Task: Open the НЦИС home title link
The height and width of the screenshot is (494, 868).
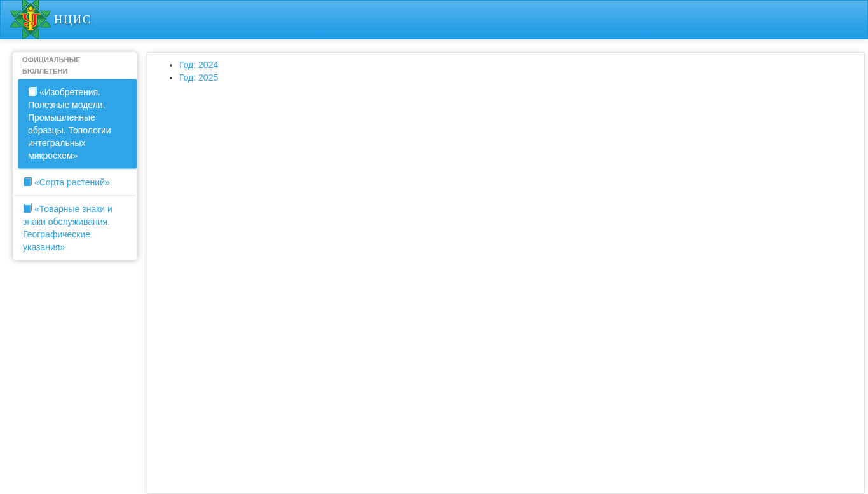Action: (x=72, y=20)
